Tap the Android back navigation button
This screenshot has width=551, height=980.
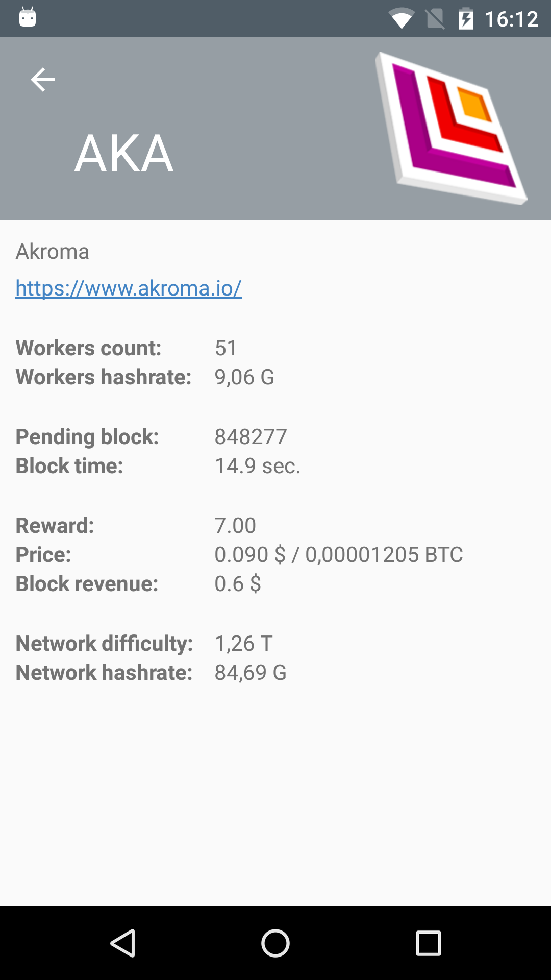tap(122, 943)
